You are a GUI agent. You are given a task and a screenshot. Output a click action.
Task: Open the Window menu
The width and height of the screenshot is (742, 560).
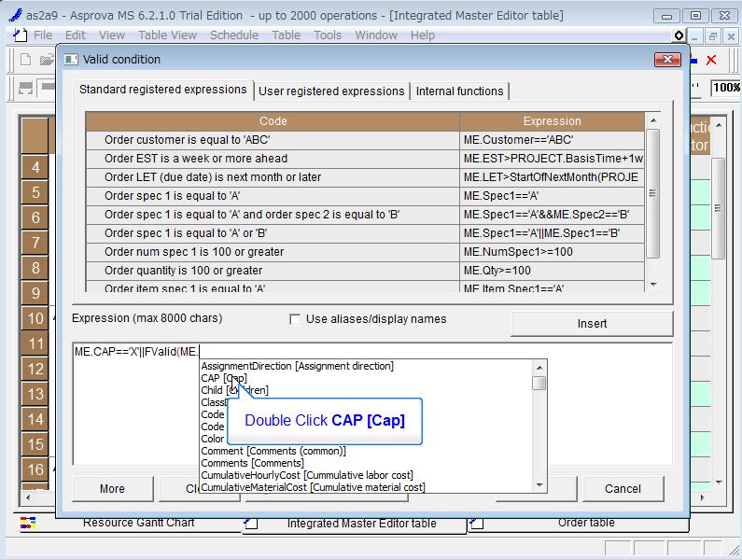(x=376, y=35)
